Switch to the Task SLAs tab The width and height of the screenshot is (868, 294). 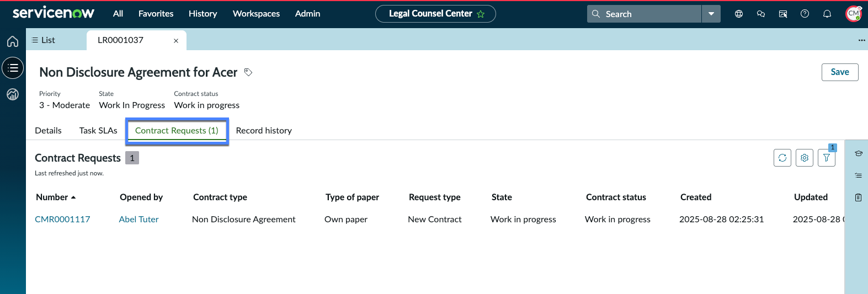coord(98,131)
